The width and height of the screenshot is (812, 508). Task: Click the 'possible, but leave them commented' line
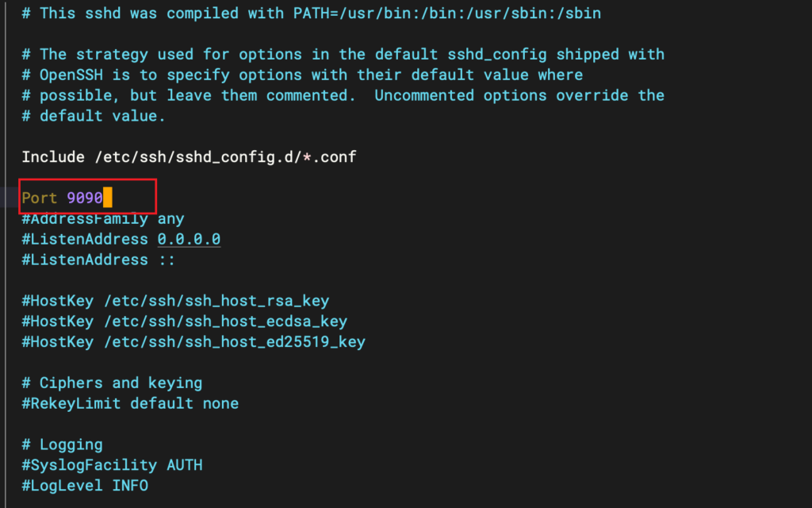click(343, 95)
